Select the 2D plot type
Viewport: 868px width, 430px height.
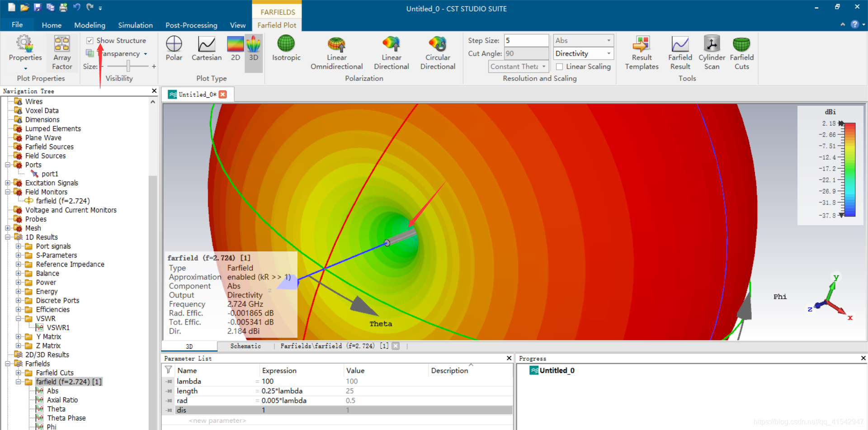pyautogui.click(x=236, y=48)
